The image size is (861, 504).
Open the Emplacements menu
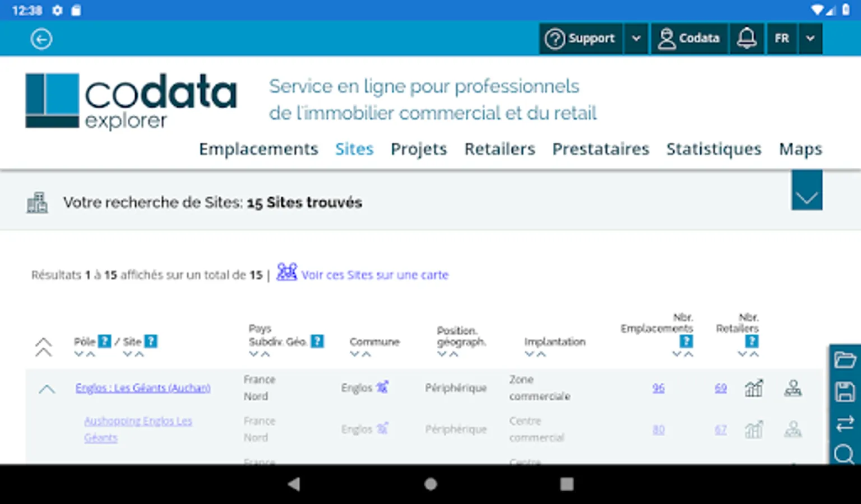(x=258, y=149)
